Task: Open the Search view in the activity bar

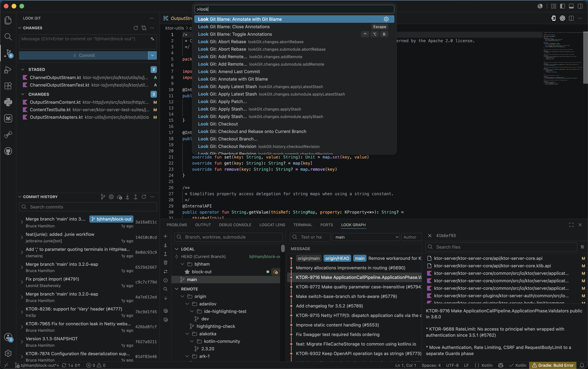Action: pyautogui.click(x=8, y=37)
